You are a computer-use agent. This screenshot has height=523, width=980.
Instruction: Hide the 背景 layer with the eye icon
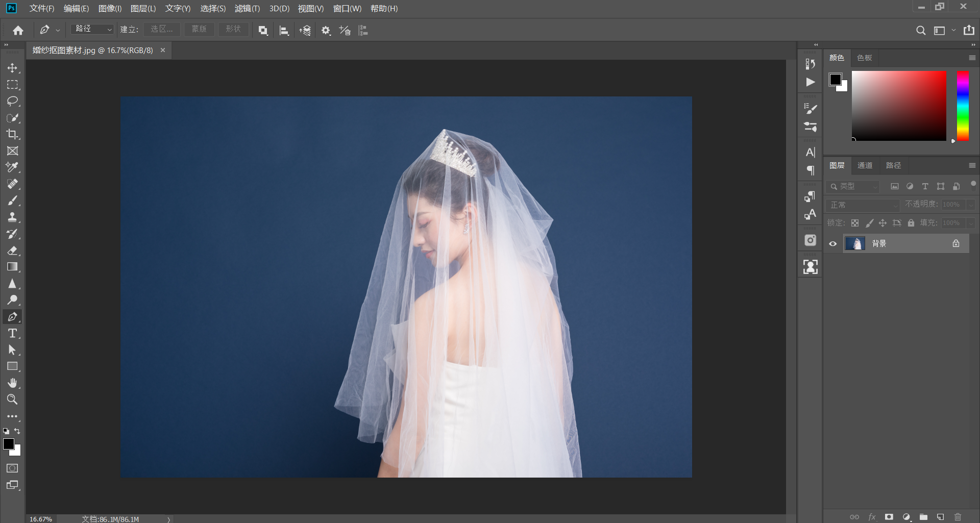833,244
